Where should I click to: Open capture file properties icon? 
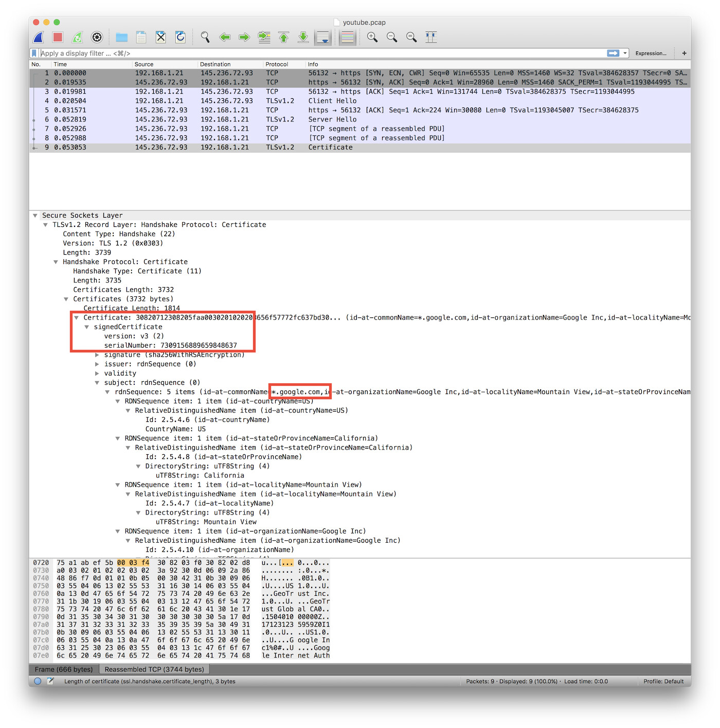coord(50,681)
